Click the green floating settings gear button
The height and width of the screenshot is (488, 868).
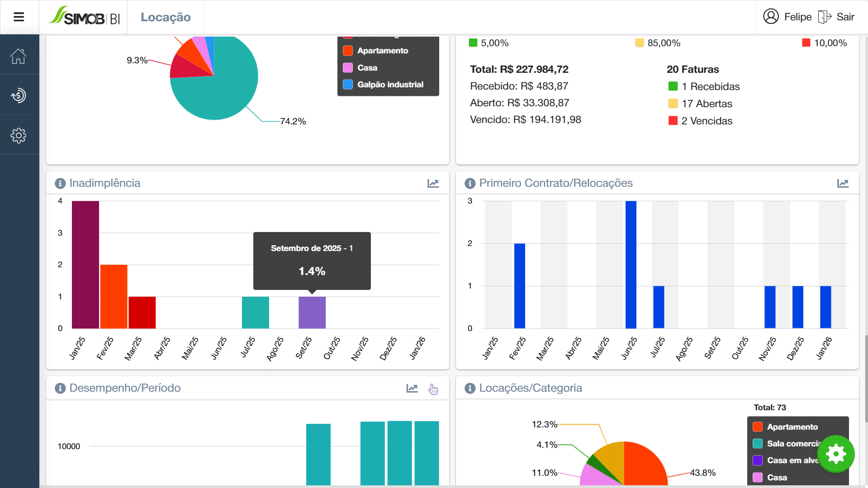[836, 454]
